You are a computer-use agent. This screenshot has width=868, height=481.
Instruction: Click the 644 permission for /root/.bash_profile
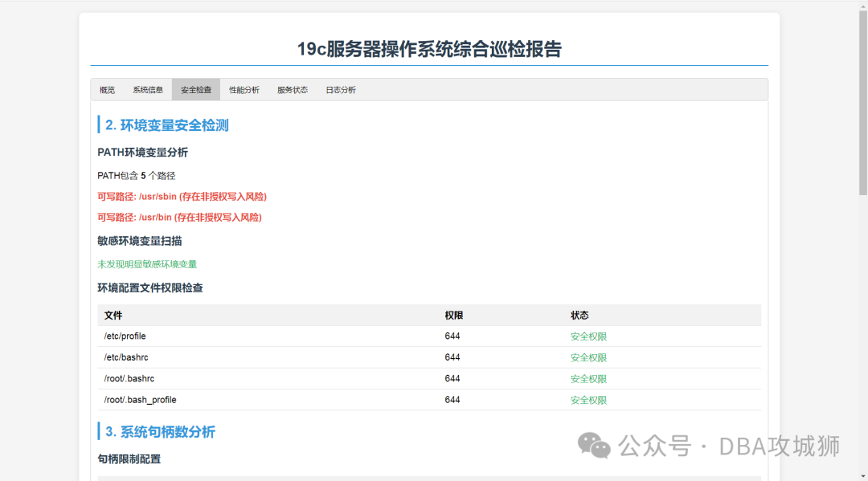click(x=452, y=400)
